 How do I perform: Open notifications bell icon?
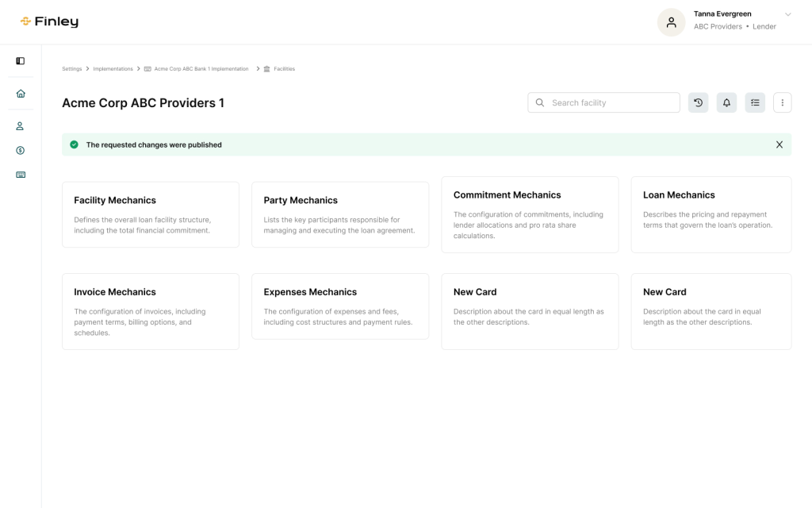[726, 102]
